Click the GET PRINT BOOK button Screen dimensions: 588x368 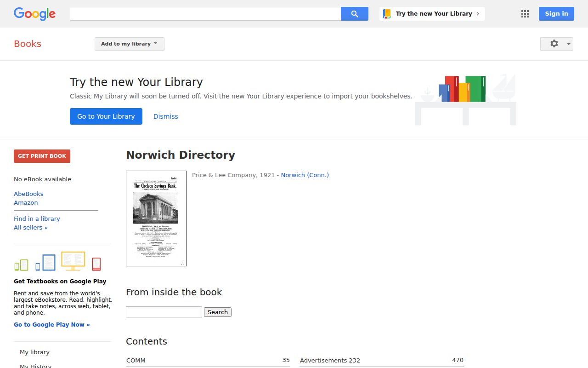(x=42, y=156)
